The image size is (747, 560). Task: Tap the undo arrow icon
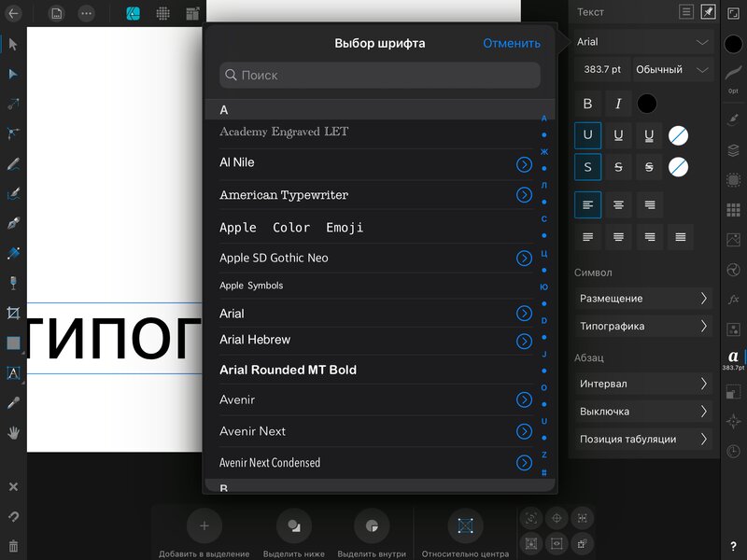click(13, 516)
